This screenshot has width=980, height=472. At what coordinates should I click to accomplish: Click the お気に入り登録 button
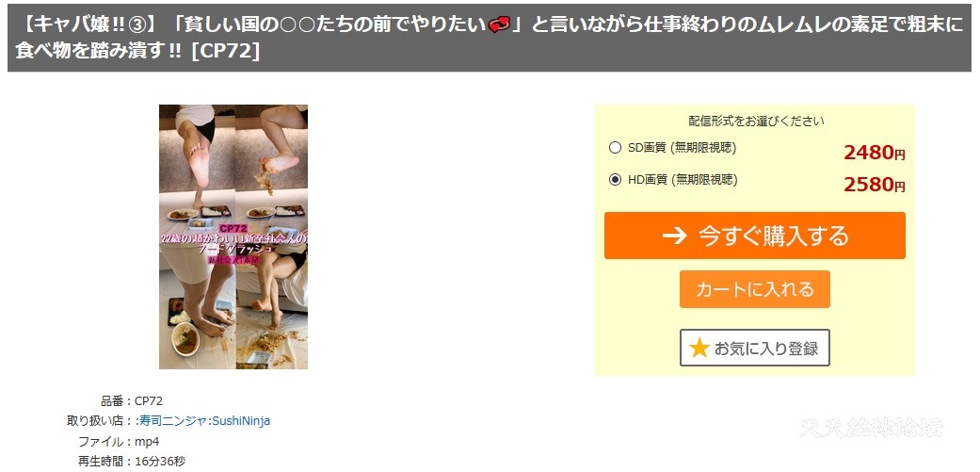(754, 348)
